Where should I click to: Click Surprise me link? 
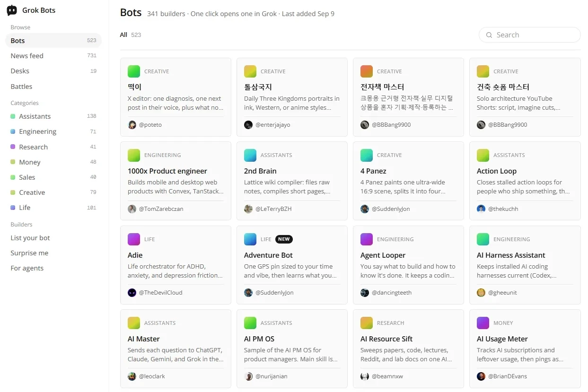click(x=29, y=253)
